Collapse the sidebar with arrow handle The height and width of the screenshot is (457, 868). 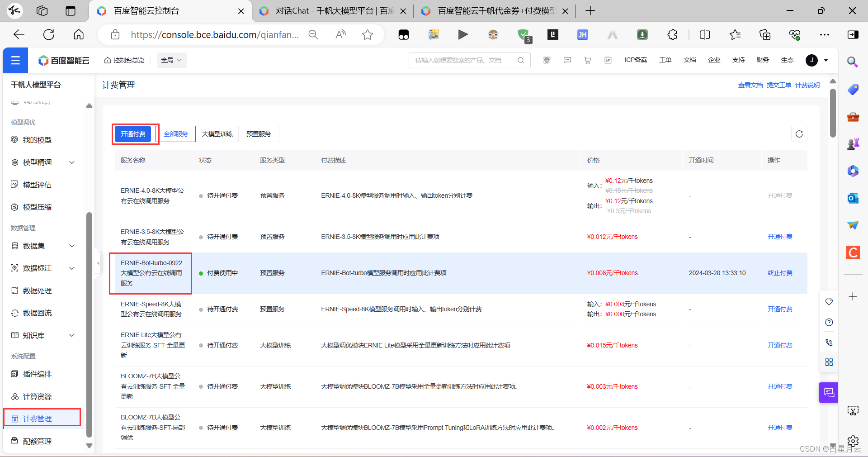pos(98,263)
